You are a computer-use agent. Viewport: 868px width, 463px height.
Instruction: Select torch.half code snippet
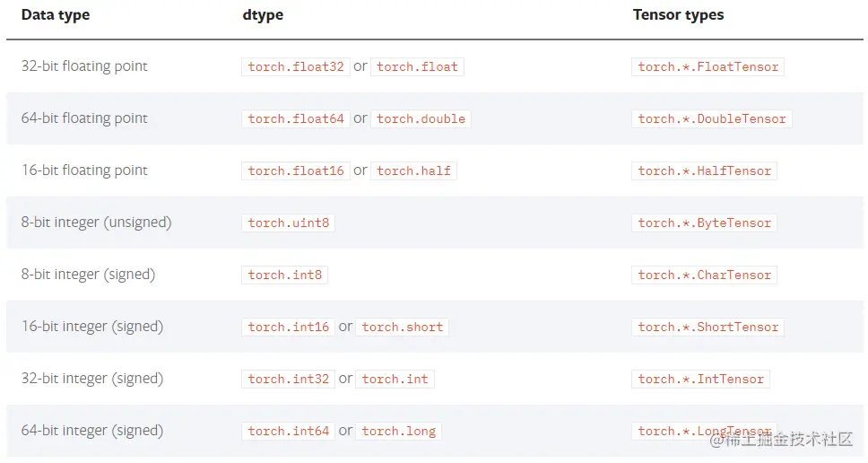click(x=413, y=171)
